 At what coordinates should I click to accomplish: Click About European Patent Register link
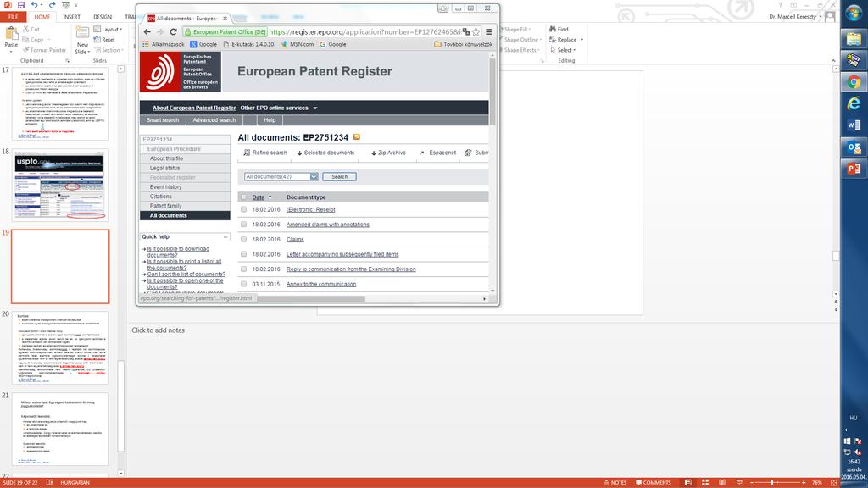(x=194, y=108)
